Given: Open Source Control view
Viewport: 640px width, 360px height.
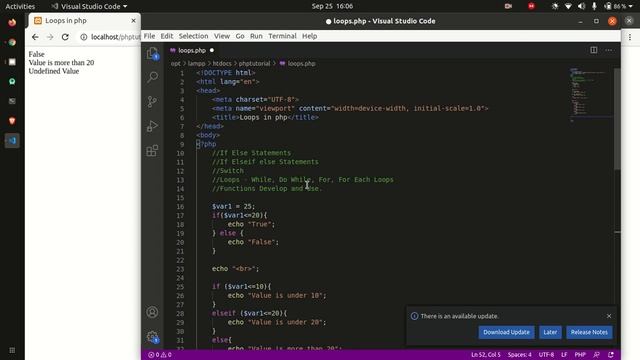Looking at the screenshot, I should pos(152,101).
